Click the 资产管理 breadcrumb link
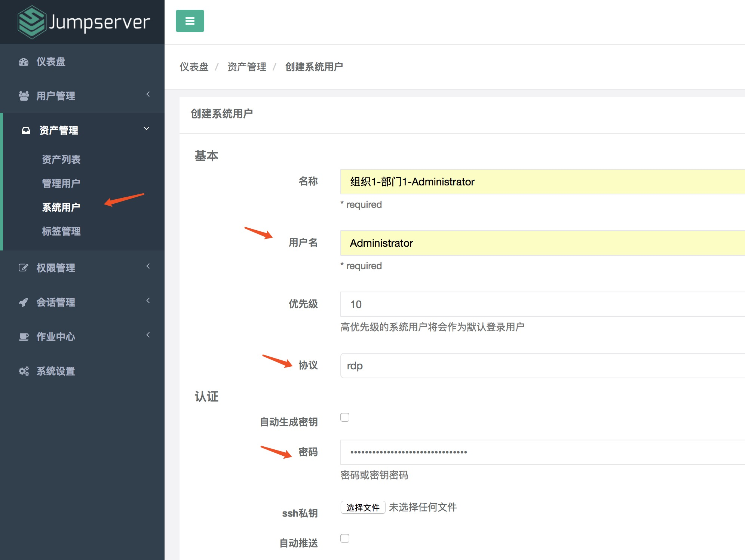 click(x=247, y=67)
